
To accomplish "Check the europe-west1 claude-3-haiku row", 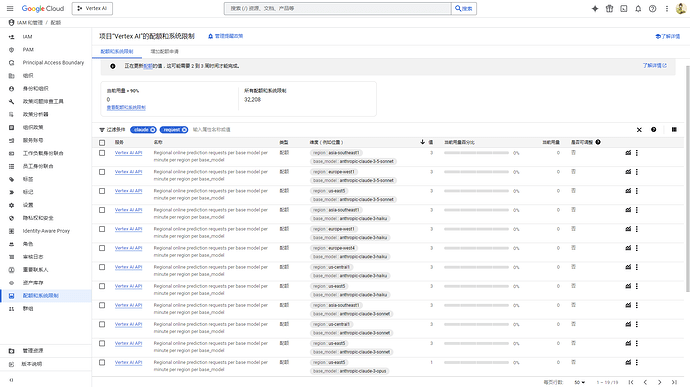I will (x=102, y=229).
